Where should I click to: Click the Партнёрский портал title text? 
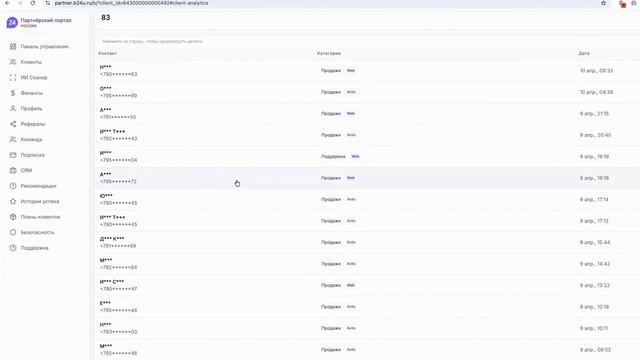point(46,20)
